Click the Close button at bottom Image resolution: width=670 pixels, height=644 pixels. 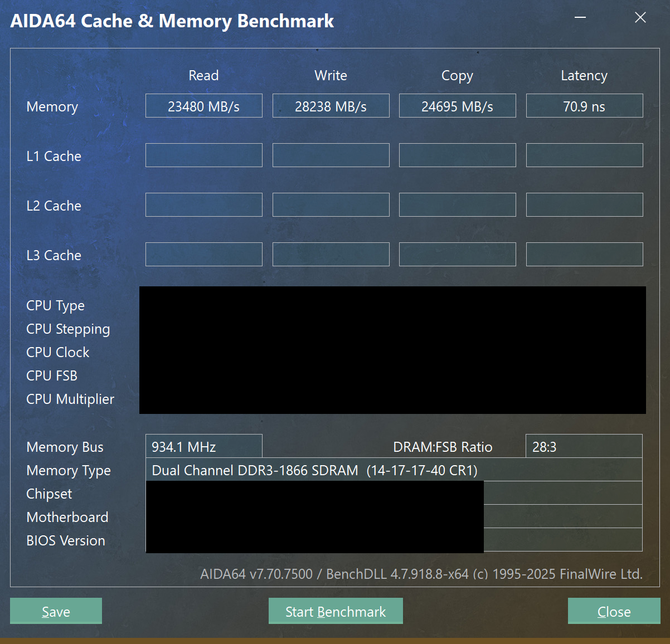[x=614, y=611]
